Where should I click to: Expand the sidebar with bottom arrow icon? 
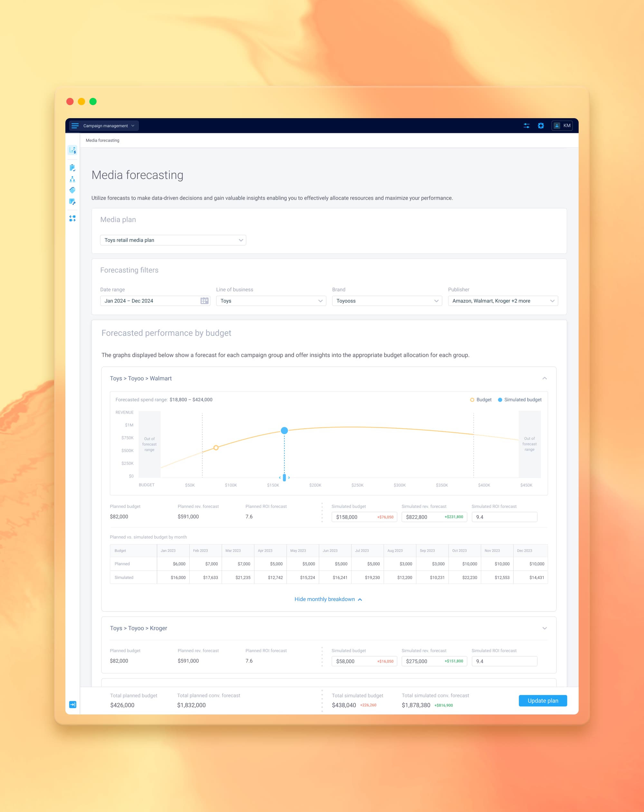[73, 704]
